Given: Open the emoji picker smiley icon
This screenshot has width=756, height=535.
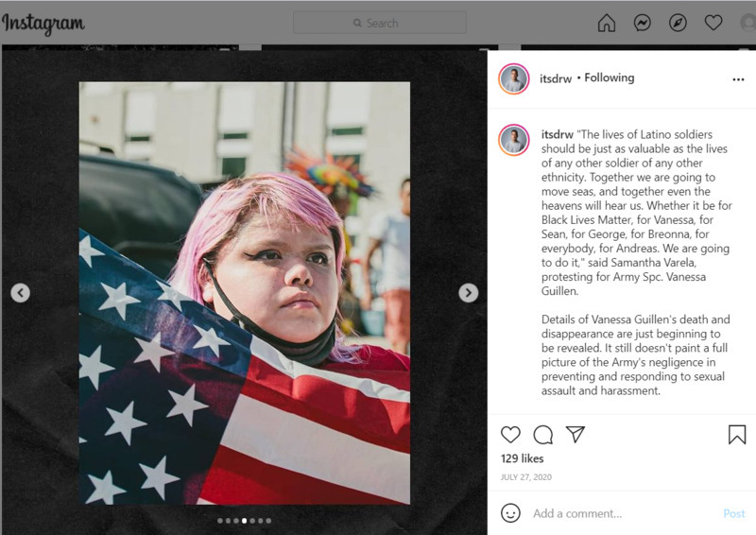Looking at the screenshot, I should (x=510, y=513).
